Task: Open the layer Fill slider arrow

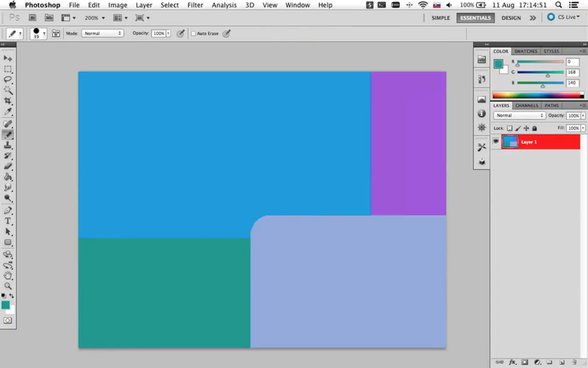Action: click(x=583, y=128)
